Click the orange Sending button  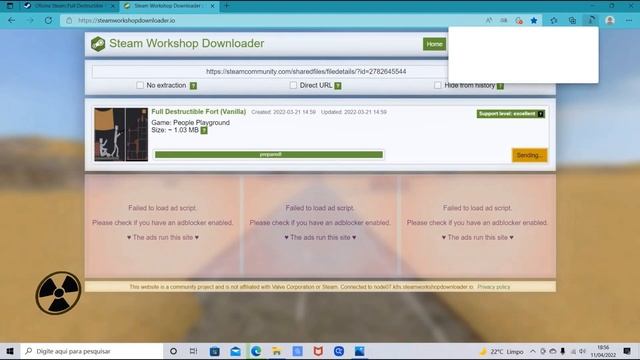click(529, 155)
